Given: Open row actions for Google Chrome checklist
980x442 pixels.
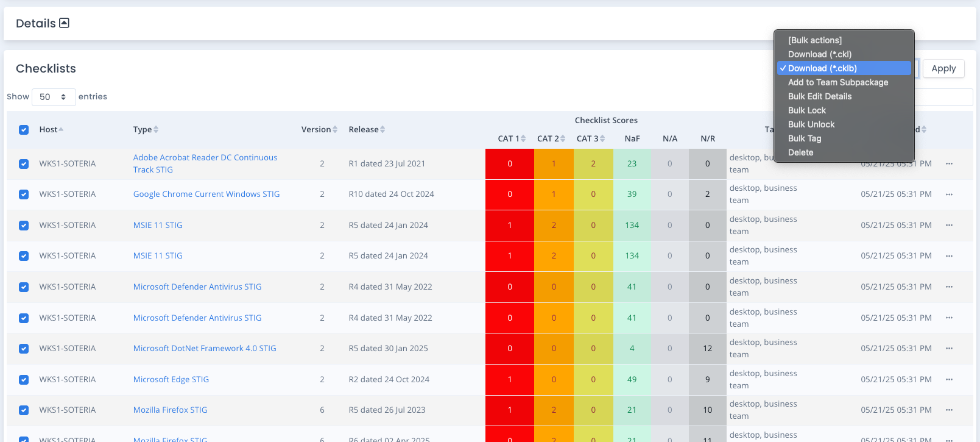Looking at the screenshot, I should coord(949,194).
